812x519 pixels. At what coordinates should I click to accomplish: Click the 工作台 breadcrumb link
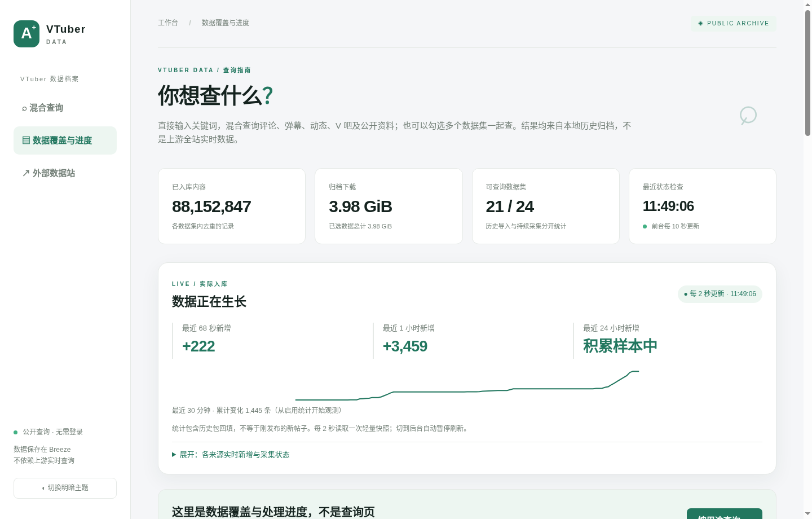point(168,23)
